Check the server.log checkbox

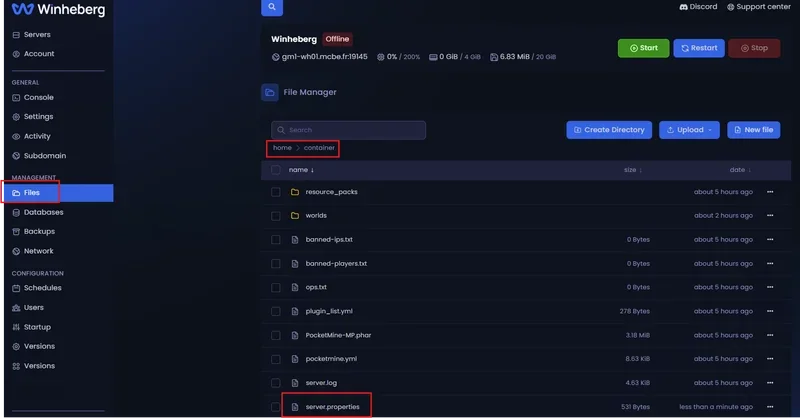click(x=276, y=383)
